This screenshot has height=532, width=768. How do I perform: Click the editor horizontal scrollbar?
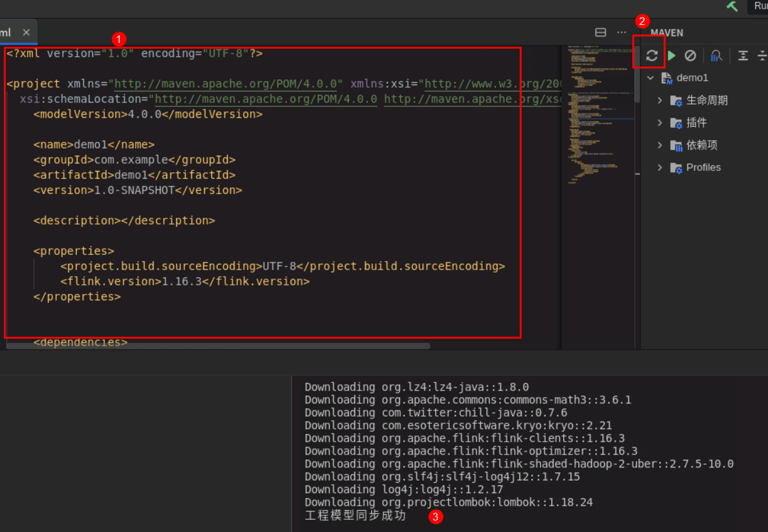click(x=218, y=346)
